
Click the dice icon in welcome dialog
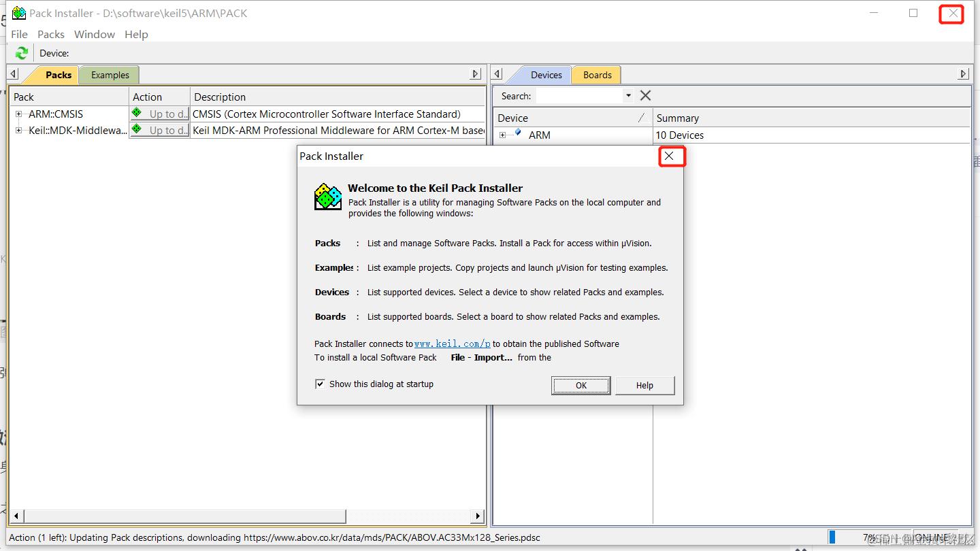pos(328,196)
